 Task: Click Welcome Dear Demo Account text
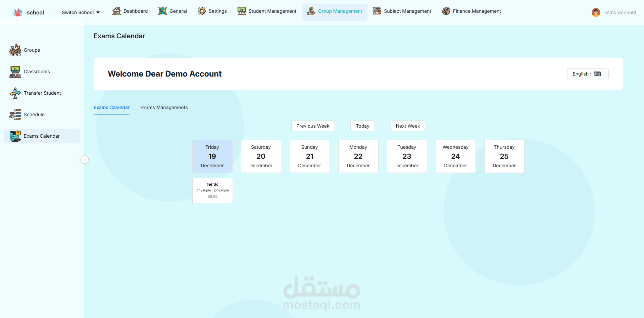[x=164, y=74]
